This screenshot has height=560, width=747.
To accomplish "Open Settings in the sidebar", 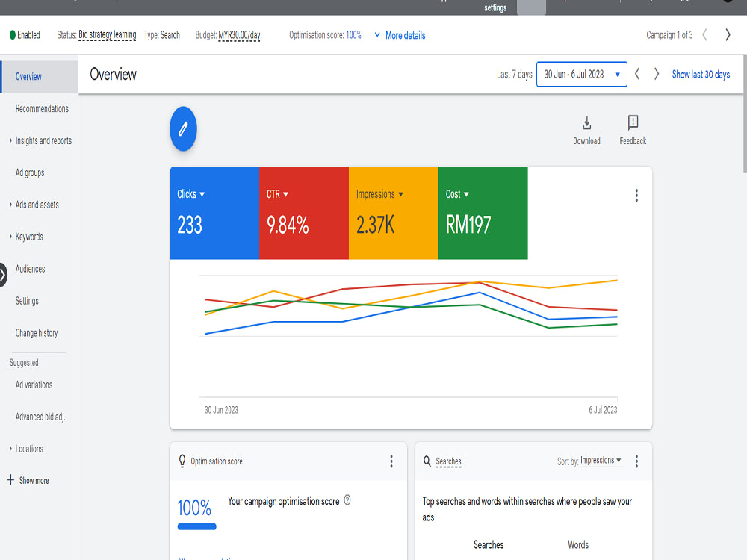I will [27, 301].
